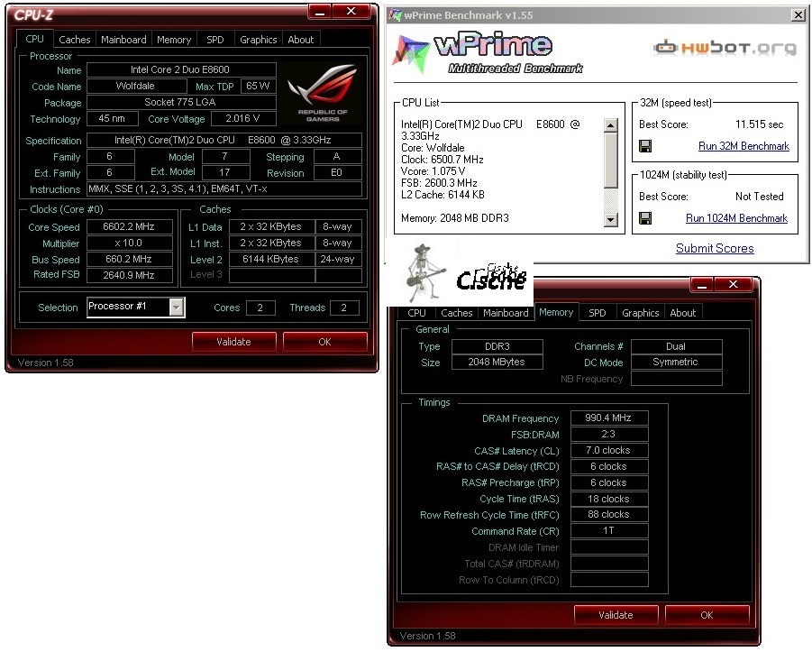Click the save icon under 1024M stability test
The height and width of the screenshot is (652, 812).
point(645,218)
